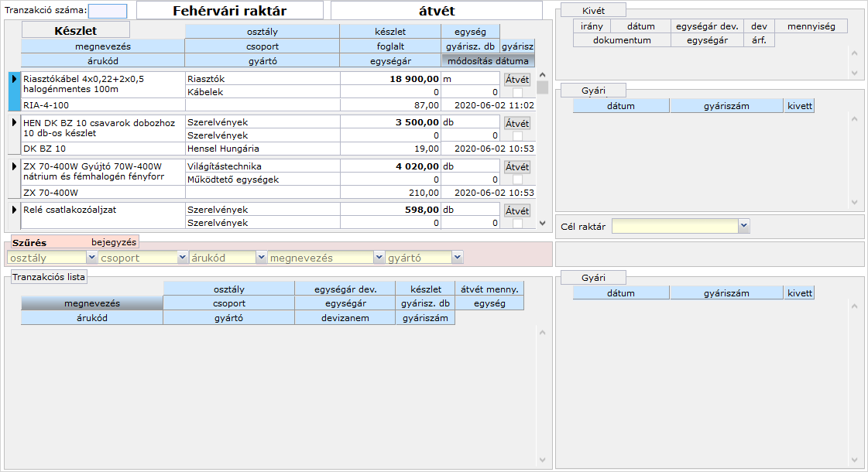Open the gyártó filter dropdown
Screen dimensions: 868x472
point(458,257)
